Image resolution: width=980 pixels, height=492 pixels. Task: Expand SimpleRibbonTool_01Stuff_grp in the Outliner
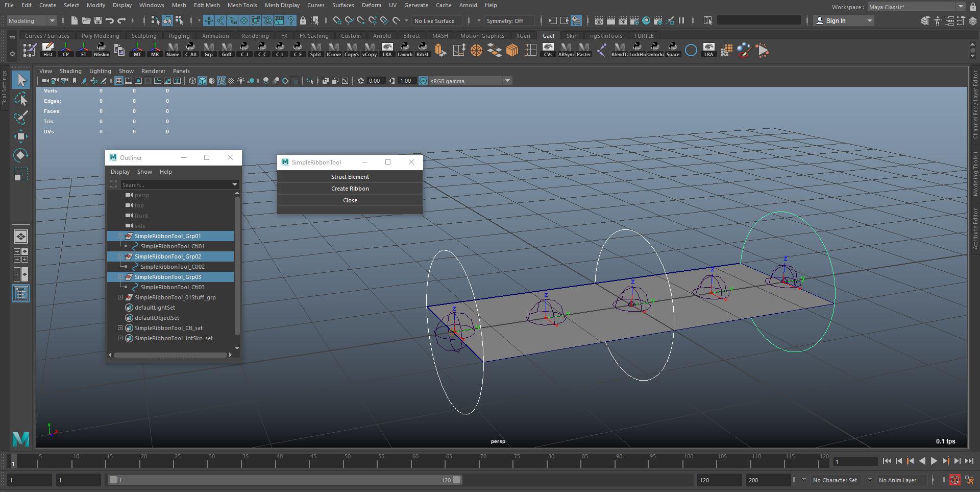pyautogui.click(x=120, y=297)
